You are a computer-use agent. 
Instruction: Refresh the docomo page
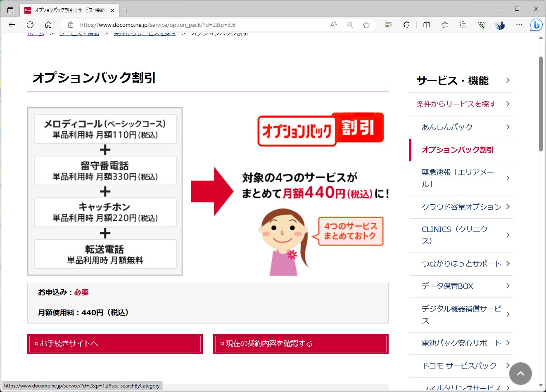coord(30,25)
